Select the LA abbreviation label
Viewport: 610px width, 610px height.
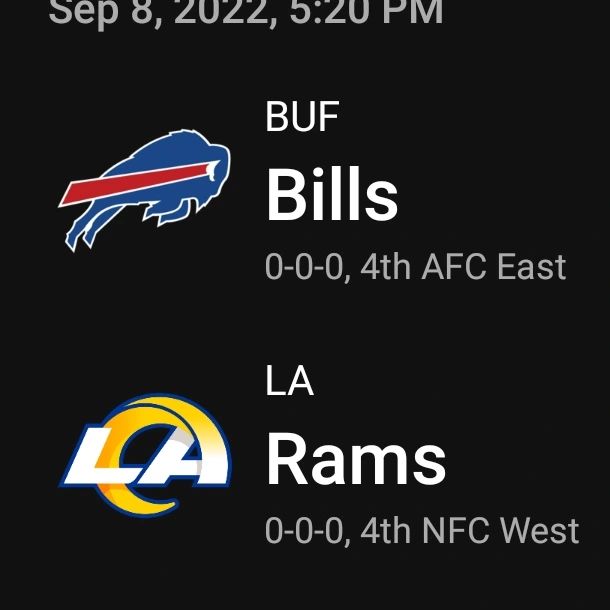(x=289, y=381)
